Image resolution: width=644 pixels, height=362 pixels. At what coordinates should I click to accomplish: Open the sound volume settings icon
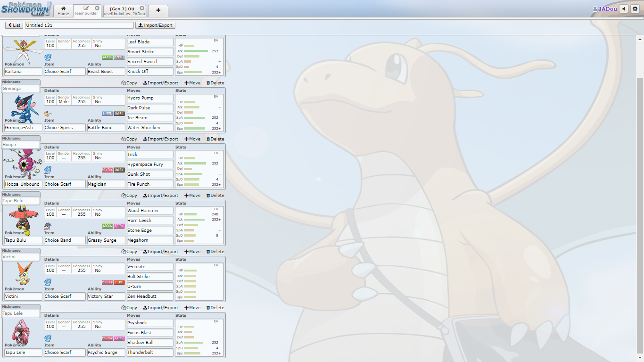(624, 9)
